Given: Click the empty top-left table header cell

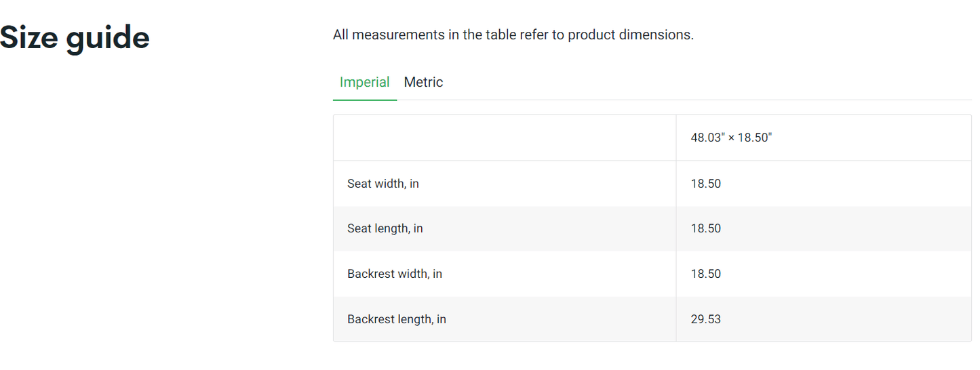Looking at the screenshot, I should (504, 138).
